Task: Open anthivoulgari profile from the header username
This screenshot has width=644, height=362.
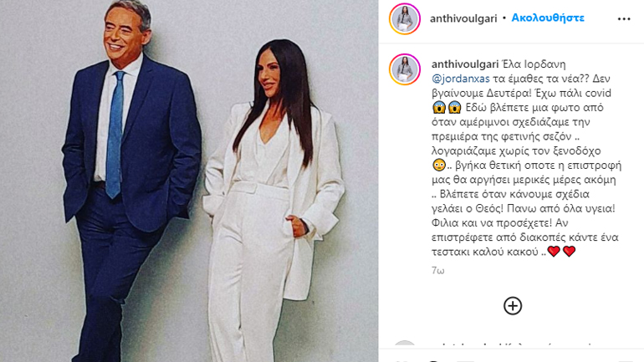Action: pyautogui.click(x=463, y=18)
